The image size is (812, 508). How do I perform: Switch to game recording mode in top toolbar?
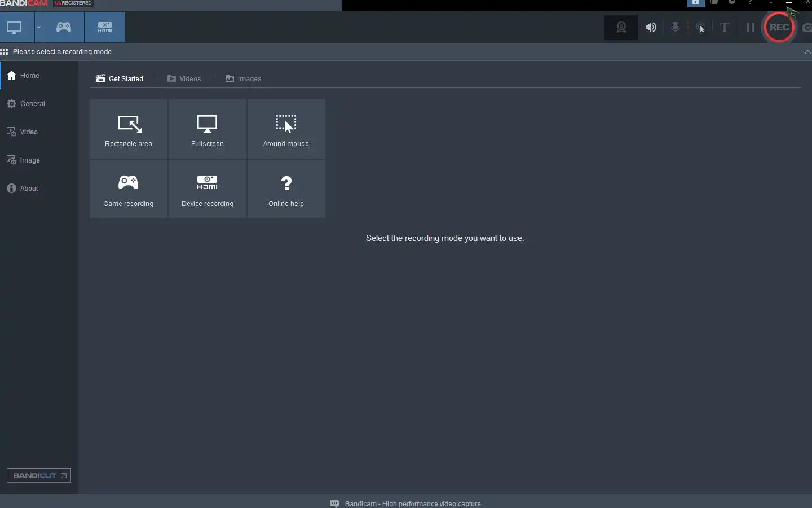coord(64,27)
